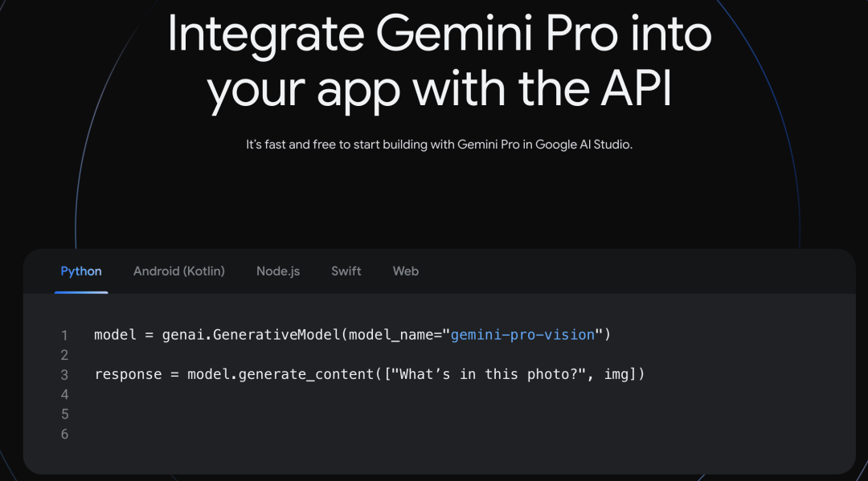Switch to the Android (Kotlin) tab
This screenshot has width=868, height=481.
tap(179, 271)
